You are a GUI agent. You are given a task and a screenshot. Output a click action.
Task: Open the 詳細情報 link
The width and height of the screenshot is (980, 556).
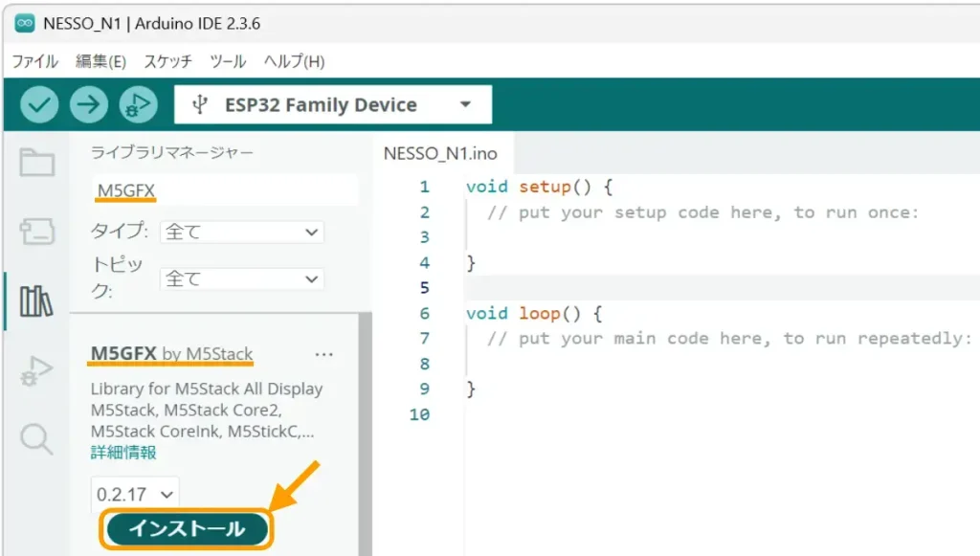(123, 452)
